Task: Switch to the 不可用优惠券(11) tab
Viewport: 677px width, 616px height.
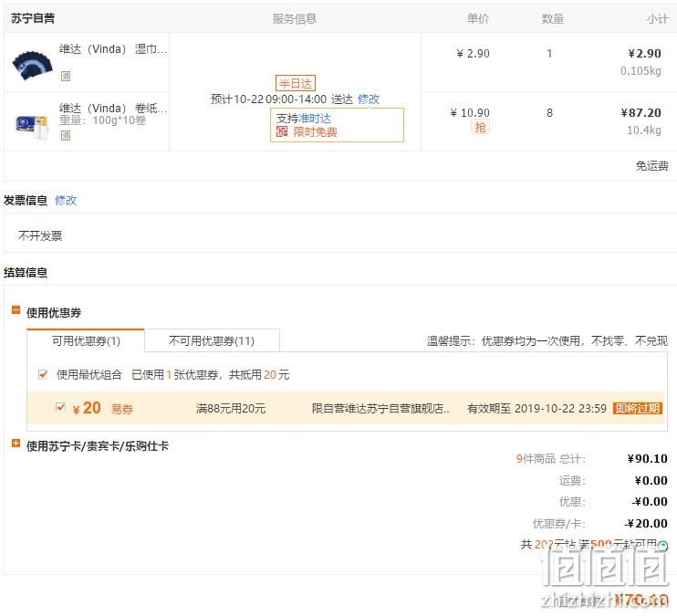Action: click(212, 340)
